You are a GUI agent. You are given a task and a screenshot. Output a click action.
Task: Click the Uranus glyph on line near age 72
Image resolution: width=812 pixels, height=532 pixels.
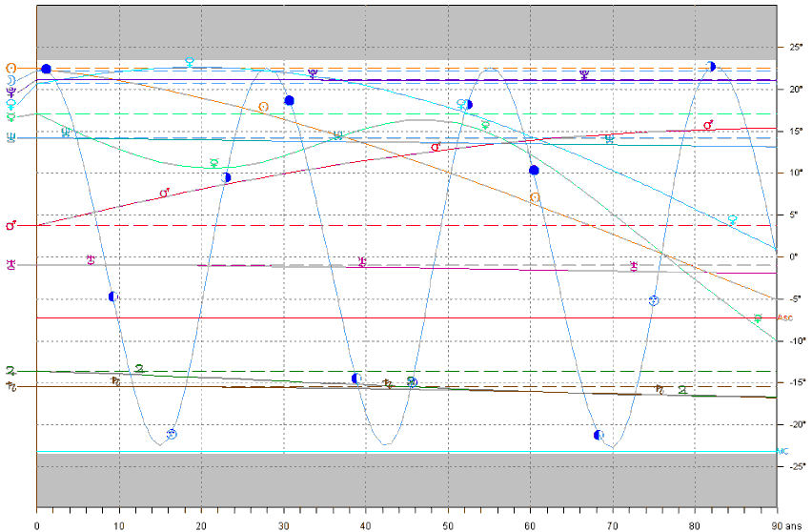[x=634, y=266]
